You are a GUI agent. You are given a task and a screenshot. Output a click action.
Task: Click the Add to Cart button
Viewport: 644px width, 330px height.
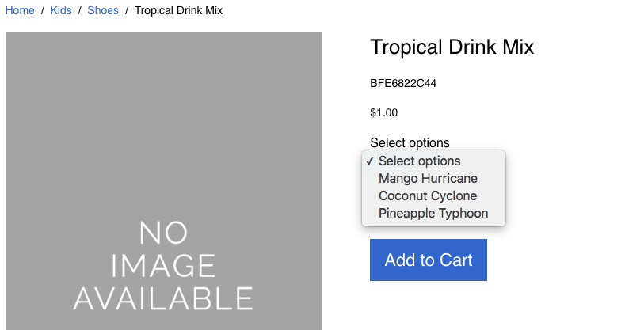[x=429, y=260]
